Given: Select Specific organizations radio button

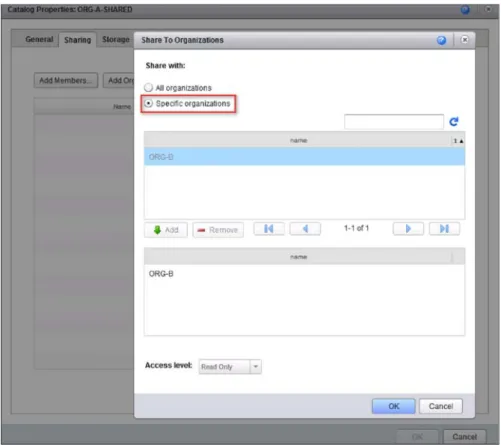Looking at the screenshot, I should [148, 104].
